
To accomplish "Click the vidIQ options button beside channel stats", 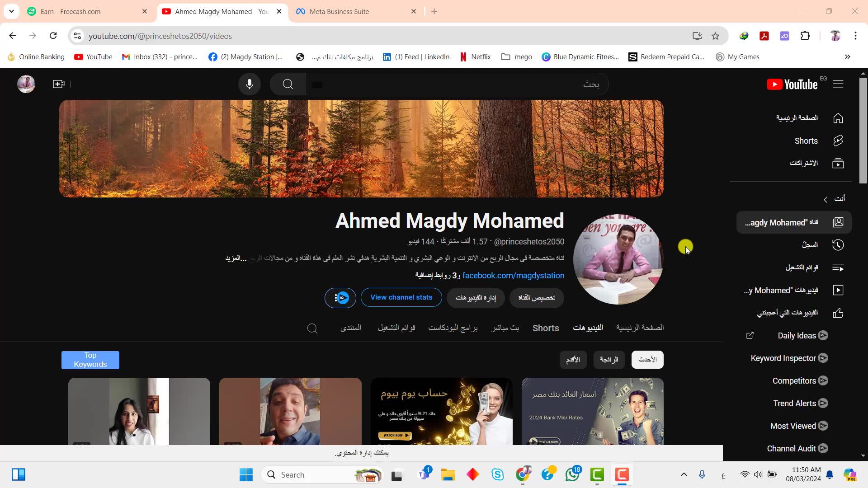I will pyautogui.click(x=340, y=298).
